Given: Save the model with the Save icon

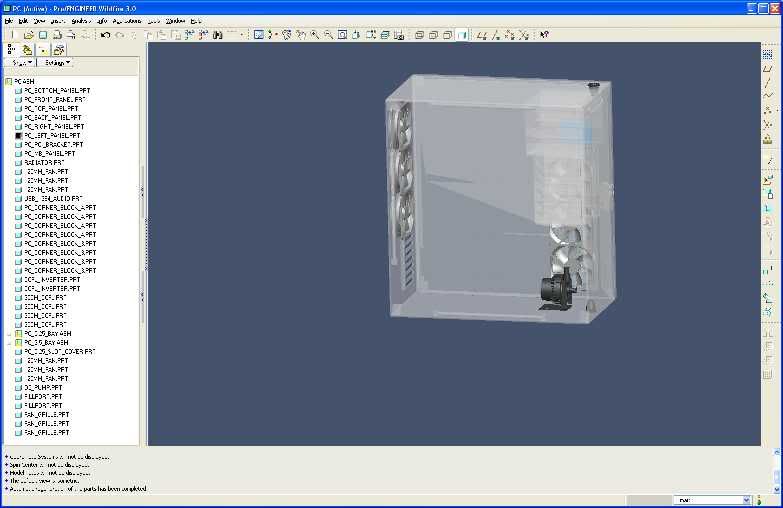Looking at the screenshot, I should coord(43,34).
